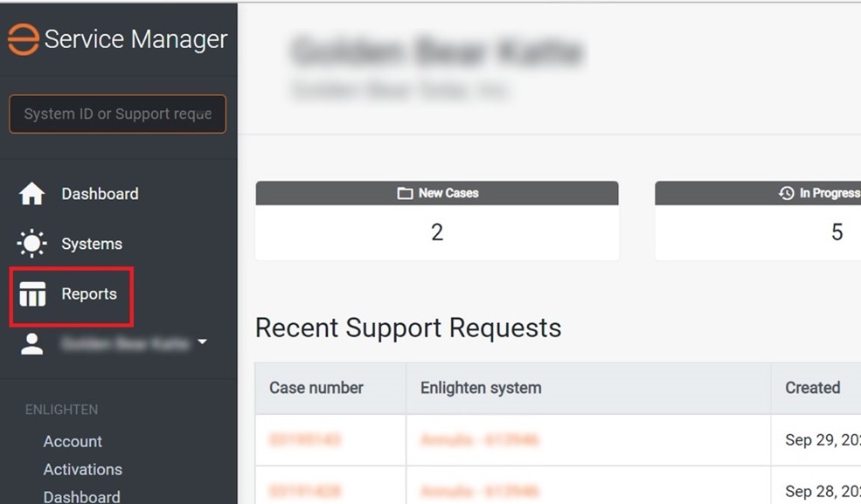Screen dimensions: 861x504
Task: Open the Activations link
Action: coord(83,469)
